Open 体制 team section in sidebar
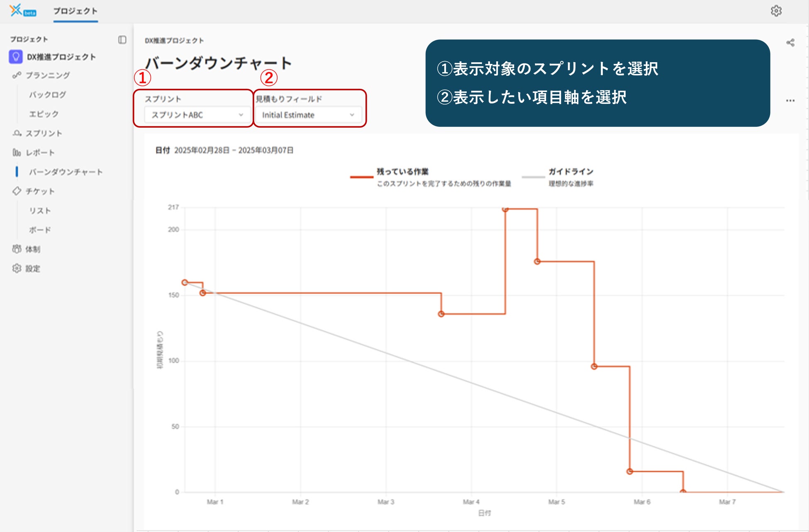809x532 pixels. click(x=32, y=249)
